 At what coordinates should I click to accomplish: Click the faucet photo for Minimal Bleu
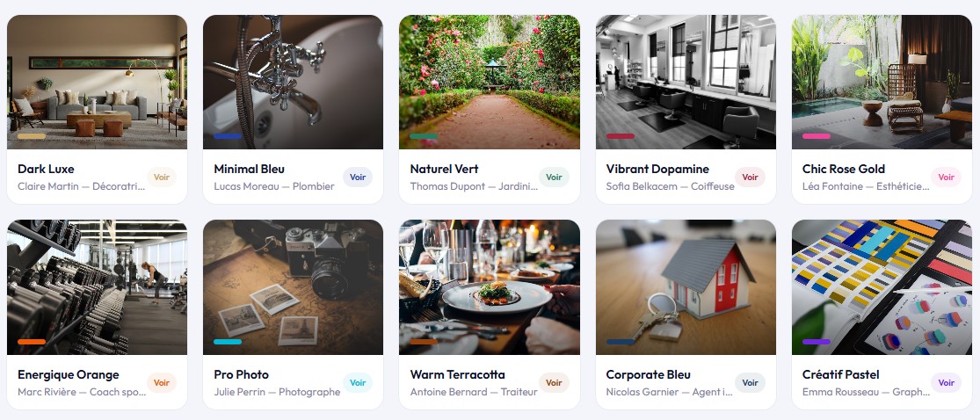click(x=294, y=82)
